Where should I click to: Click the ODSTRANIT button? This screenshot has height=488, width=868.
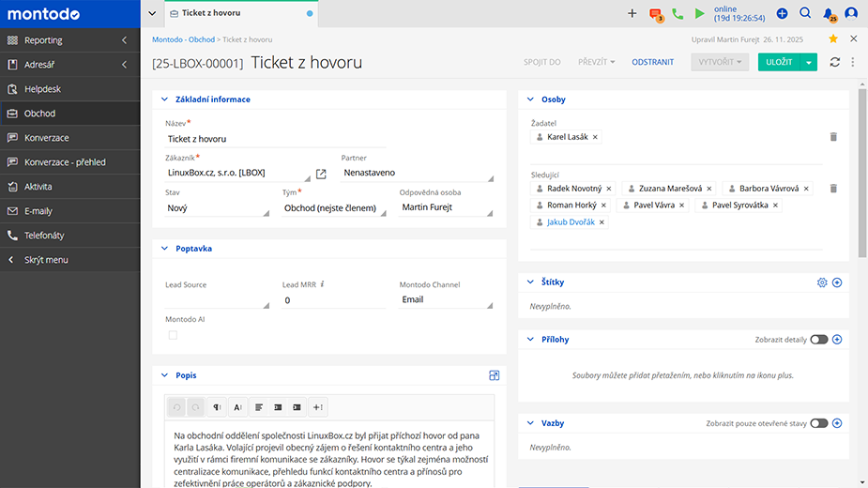coord(652,62)
